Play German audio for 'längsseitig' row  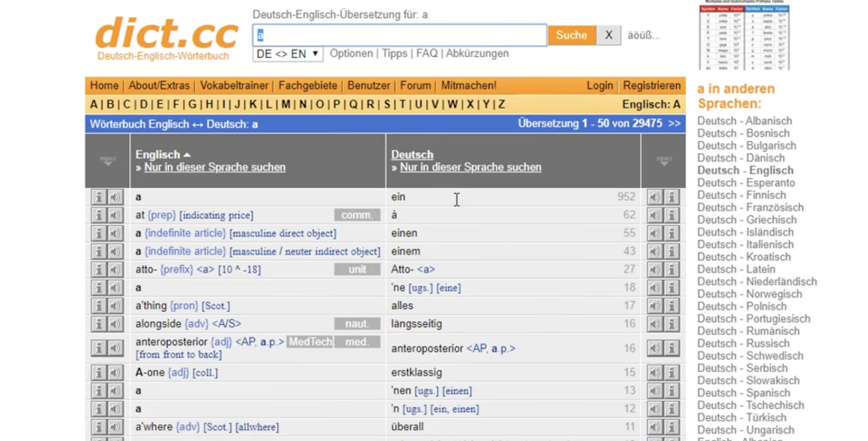[x=654, y=324]
